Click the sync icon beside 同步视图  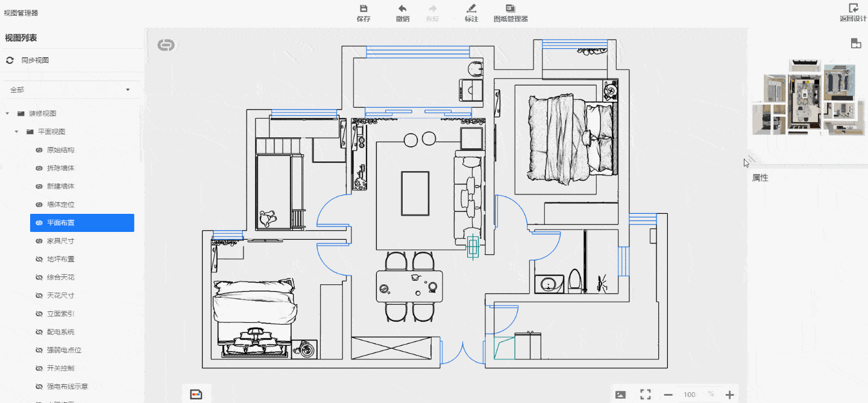point(10,60)
